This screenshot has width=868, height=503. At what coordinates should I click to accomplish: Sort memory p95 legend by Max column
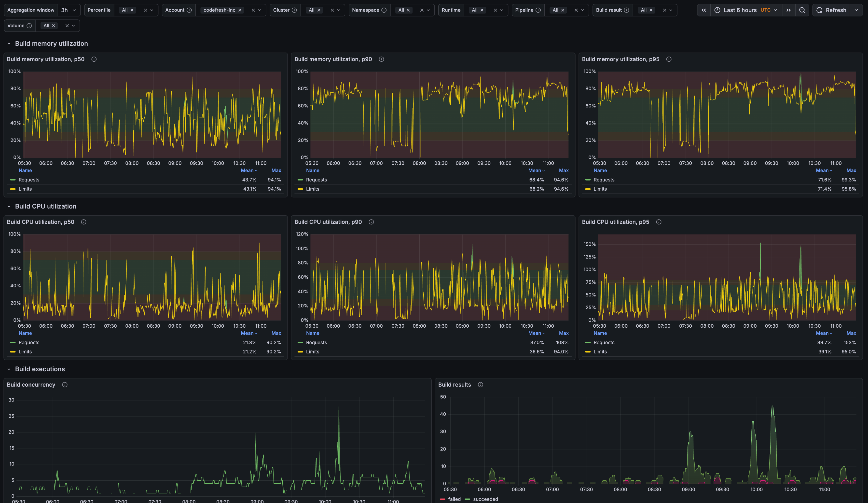pyautogui.click(x=851, y=170)
